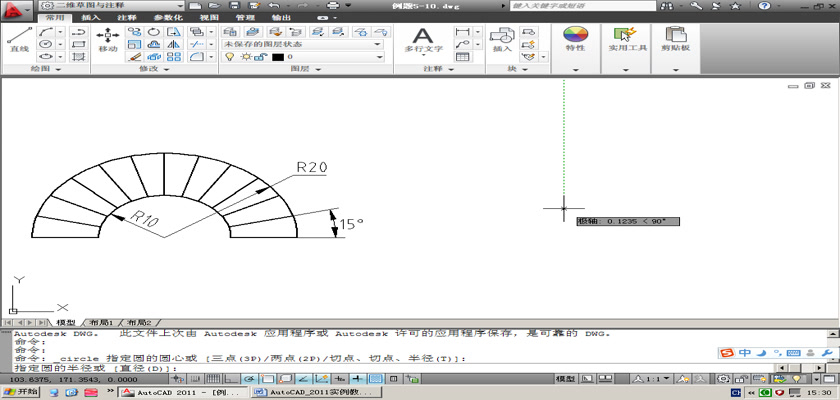Image resolution: width=840 pixels, height=400 pixels.
Task: Expand the 图层 panel flyout
Action: click(x=306, y=69)
